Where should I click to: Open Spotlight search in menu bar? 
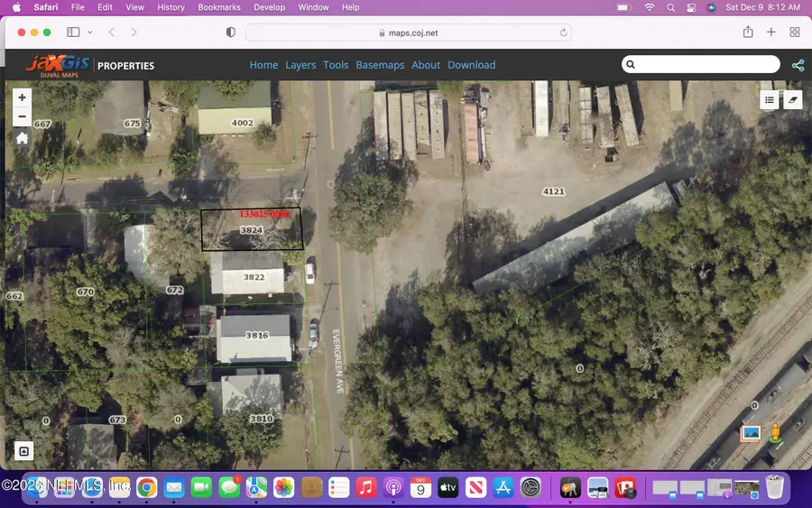(x=670, y=7)
